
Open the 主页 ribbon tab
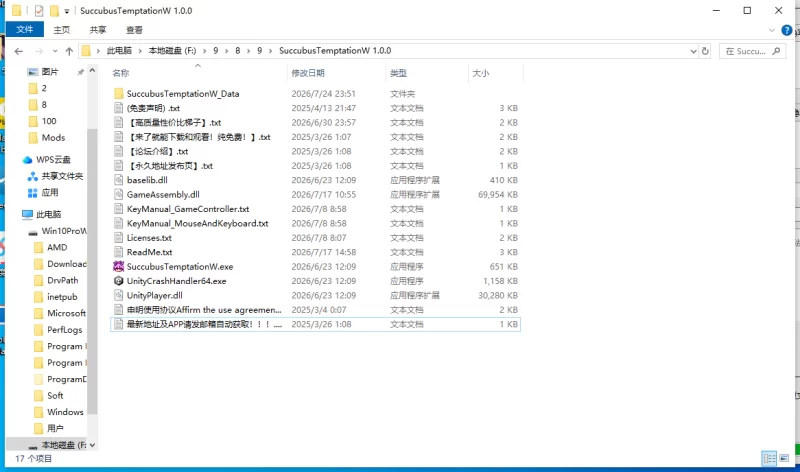click(62, 30)
